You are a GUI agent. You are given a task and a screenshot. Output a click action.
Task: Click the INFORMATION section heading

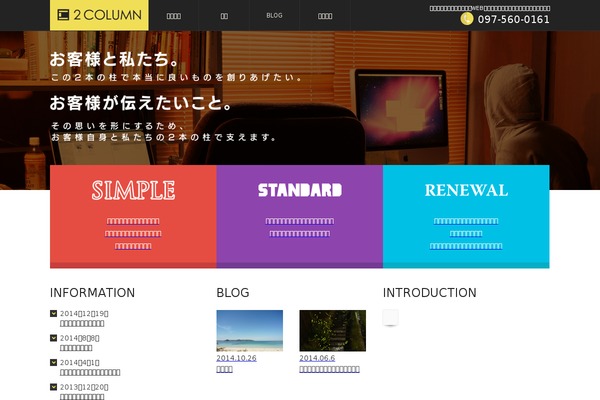[x=92, y=293]
